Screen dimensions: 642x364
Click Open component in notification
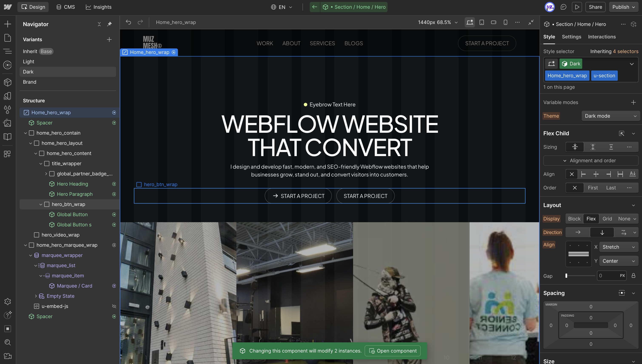[393, 351]
